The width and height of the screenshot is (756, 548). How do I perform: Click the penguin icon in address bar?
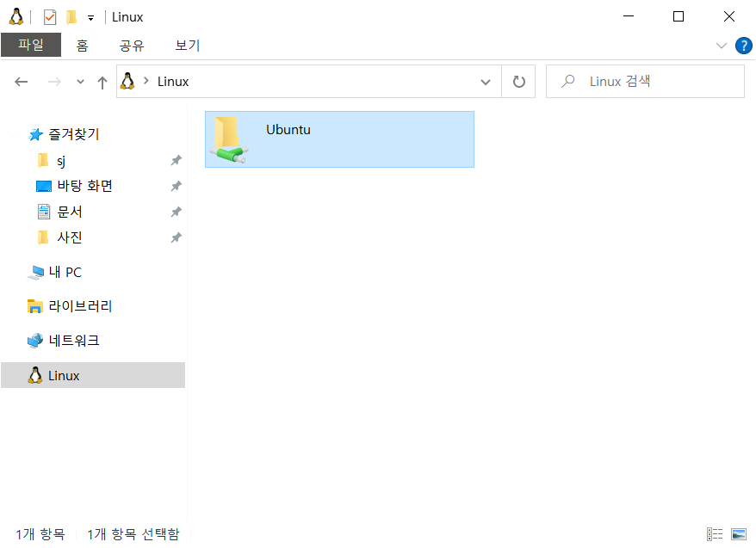pyautogui.click(x=127, y=81)
